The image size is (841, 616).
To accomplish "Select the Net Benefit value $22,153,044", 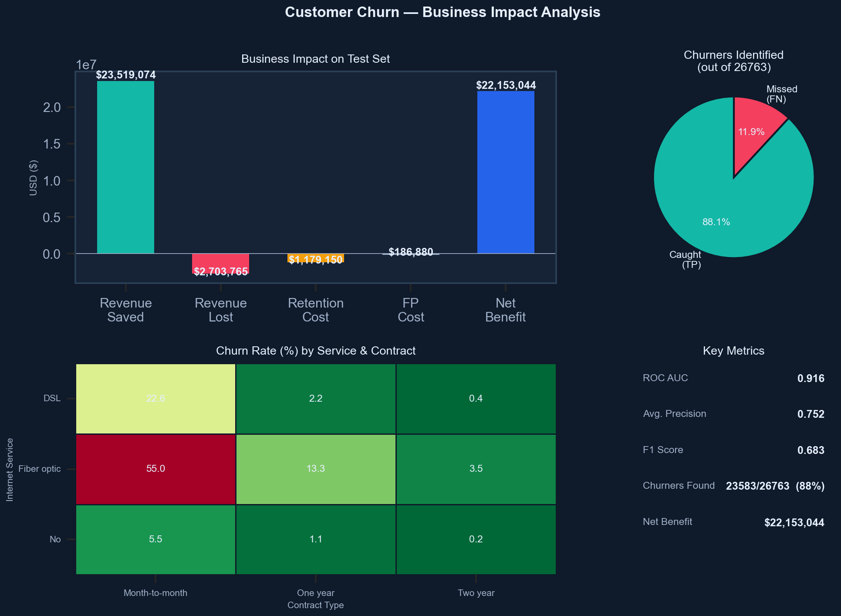I will pyautogui.click(x=794, y=522).
